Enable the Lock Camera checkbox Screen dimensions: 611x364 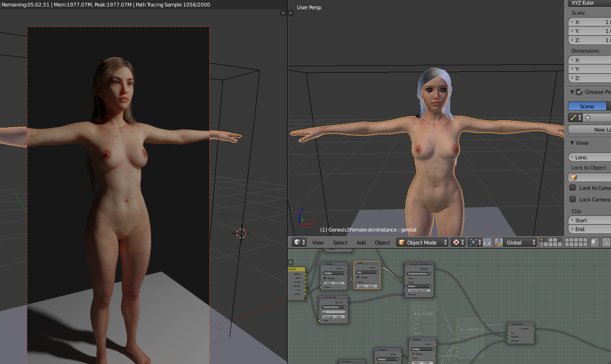coord(573,199)
